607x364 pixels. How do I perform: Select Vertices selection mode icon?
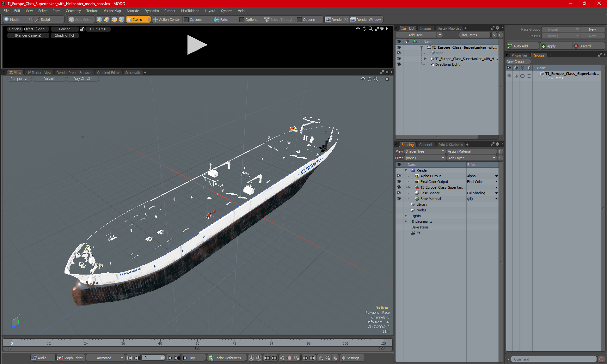click(x=100, y=20)
